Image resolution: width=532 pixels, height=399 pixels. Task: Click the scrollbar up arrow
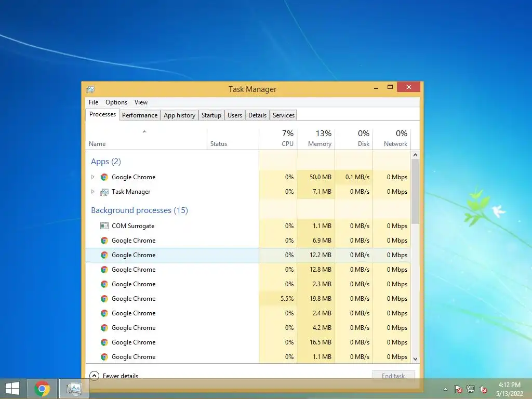(x=415, y=155)
